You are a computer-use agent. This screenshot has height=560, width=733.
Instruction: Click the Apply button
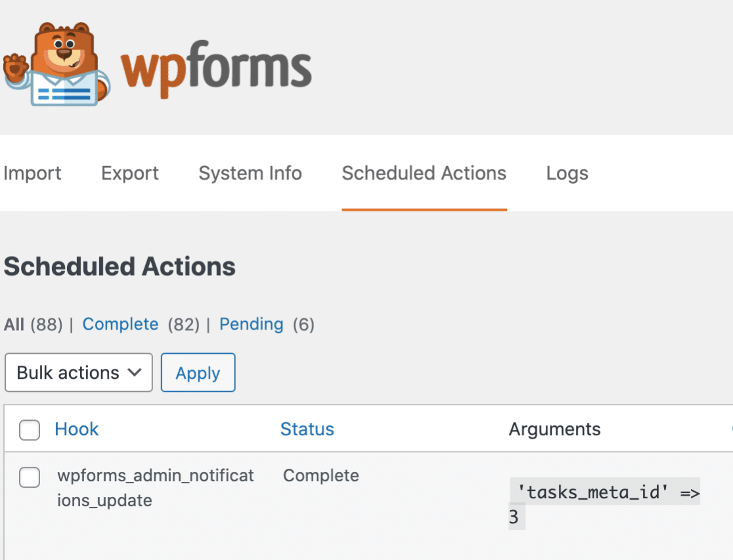point(198,372)
